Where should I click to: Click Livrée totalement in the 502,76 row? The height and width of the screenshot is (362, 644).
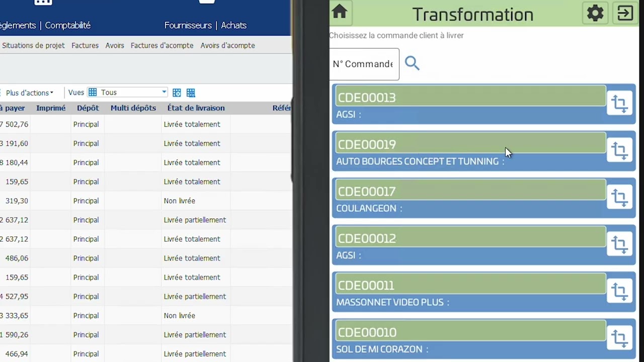[x=192, y=124]
